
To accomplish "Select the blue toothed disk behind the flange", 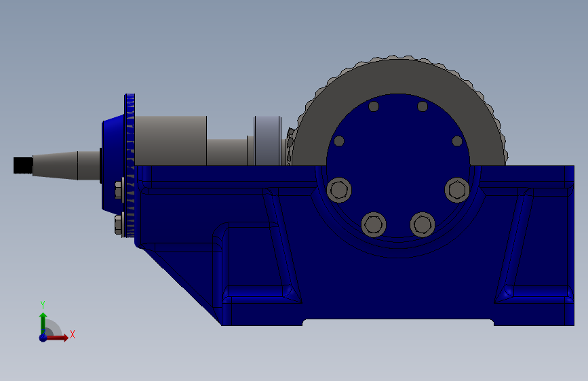I will coord(130,165).
